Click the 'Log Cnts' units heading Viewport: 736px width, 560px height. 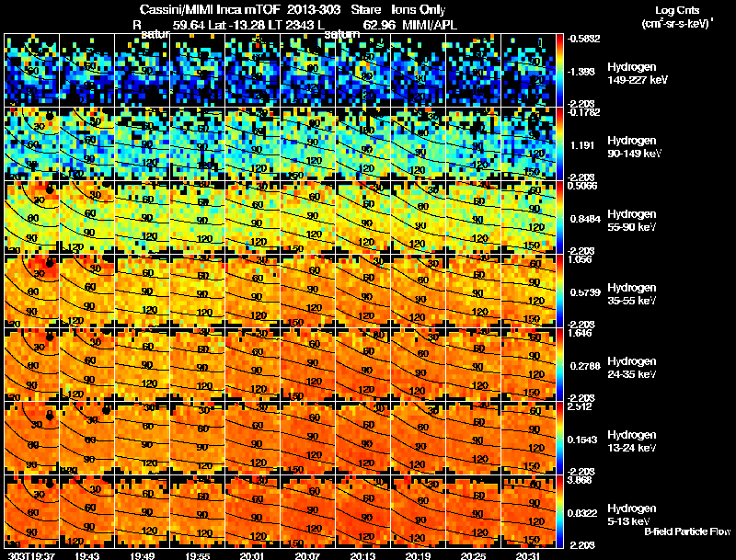click(677, 10)
